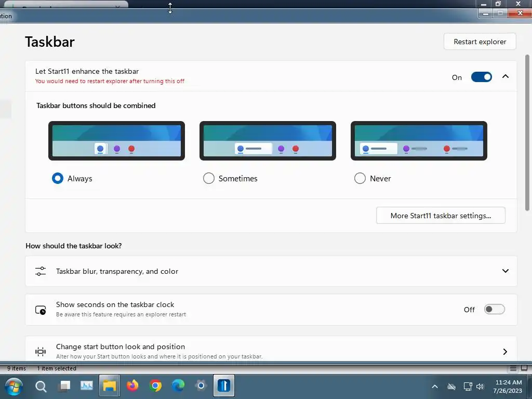
Task: Collapse the Start11 enhance taskbar section
Action: click(x=505, y=76)
